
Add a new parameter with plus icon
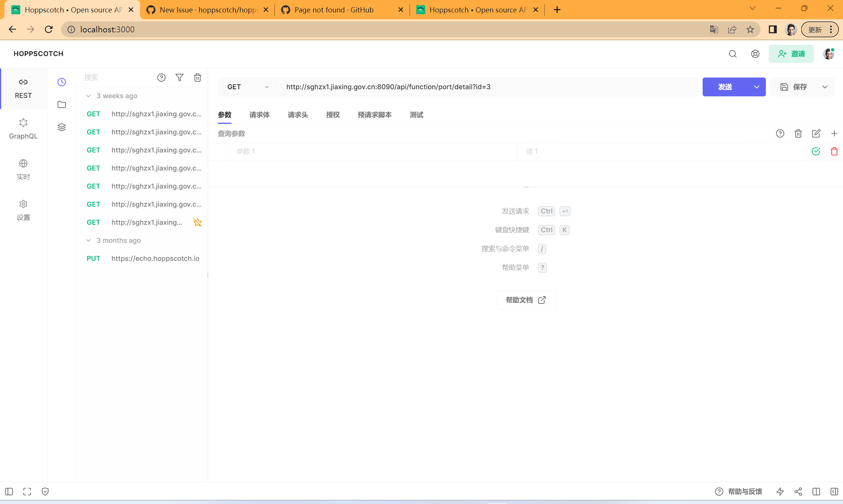point(834,134)
